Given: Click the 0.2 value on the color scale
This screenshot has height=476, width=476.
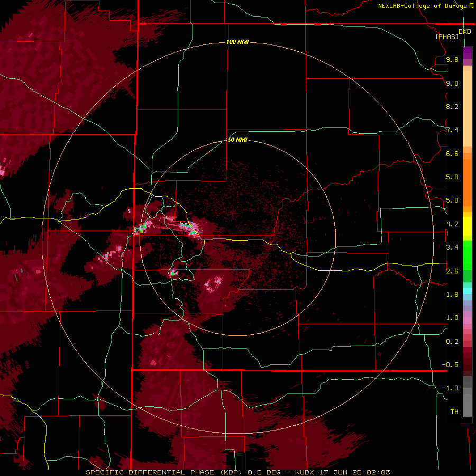Looking at the screenshot, I should click(x=452, y=342).
